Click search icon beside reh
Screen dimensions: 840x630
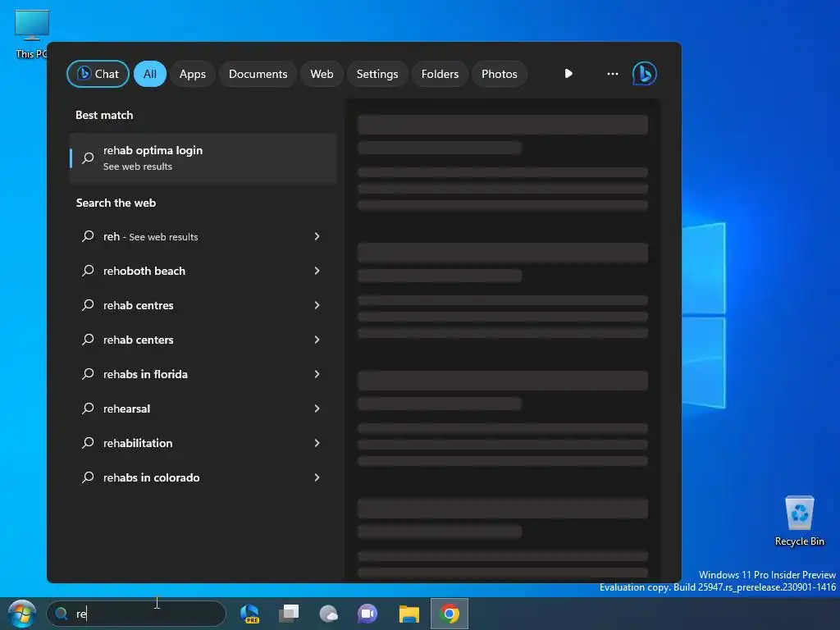coord(88,236)
